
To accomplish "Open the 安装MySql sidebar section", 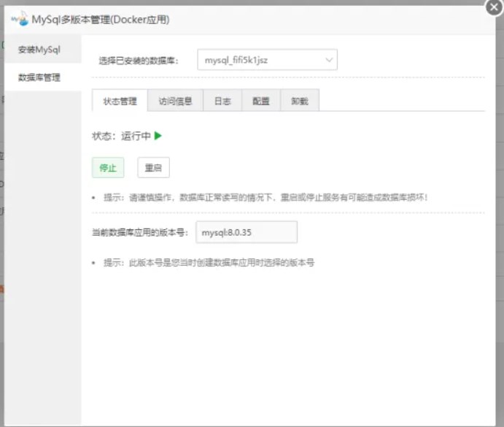I will pyautogui.click(x=39, y=50).
